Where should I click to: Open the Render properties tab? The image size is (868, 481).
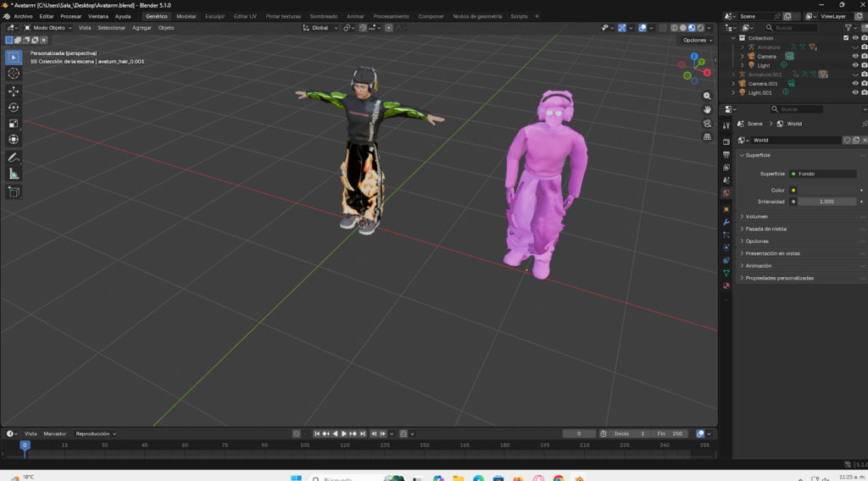(726, 141)
